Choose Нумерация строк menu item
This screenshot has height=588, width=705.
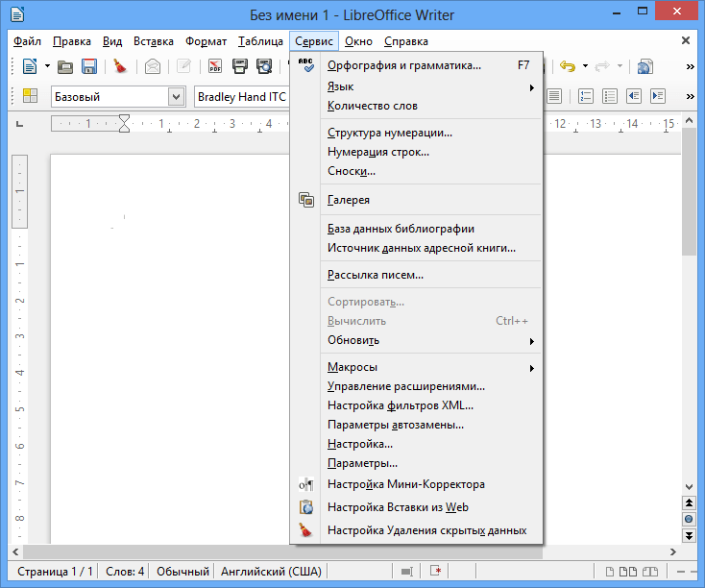coord(417,152)
